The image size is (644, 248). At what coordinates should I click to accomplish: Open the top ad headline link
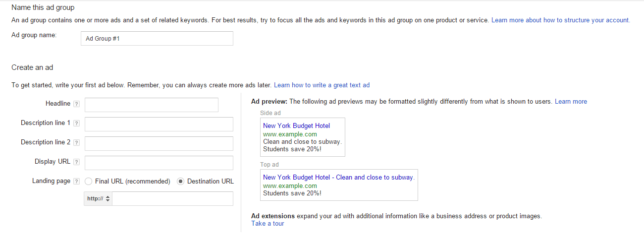pyautogui.click(x=339, y=178)
